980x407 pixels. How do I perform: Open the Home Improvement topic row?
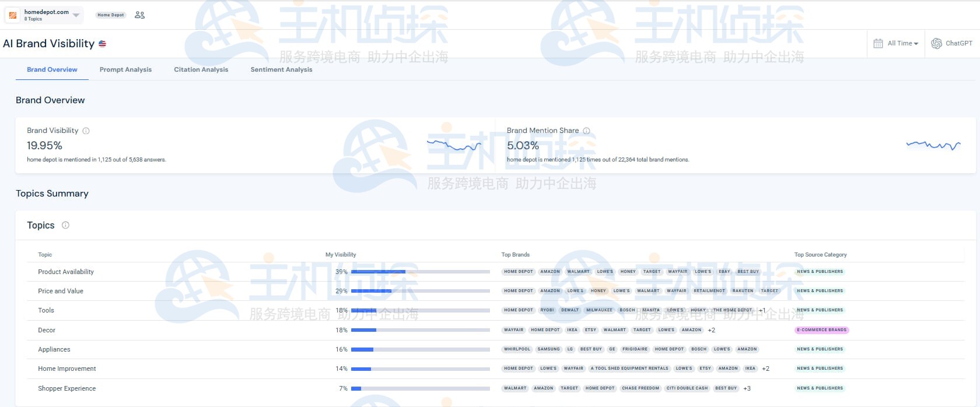click(495, 369)
